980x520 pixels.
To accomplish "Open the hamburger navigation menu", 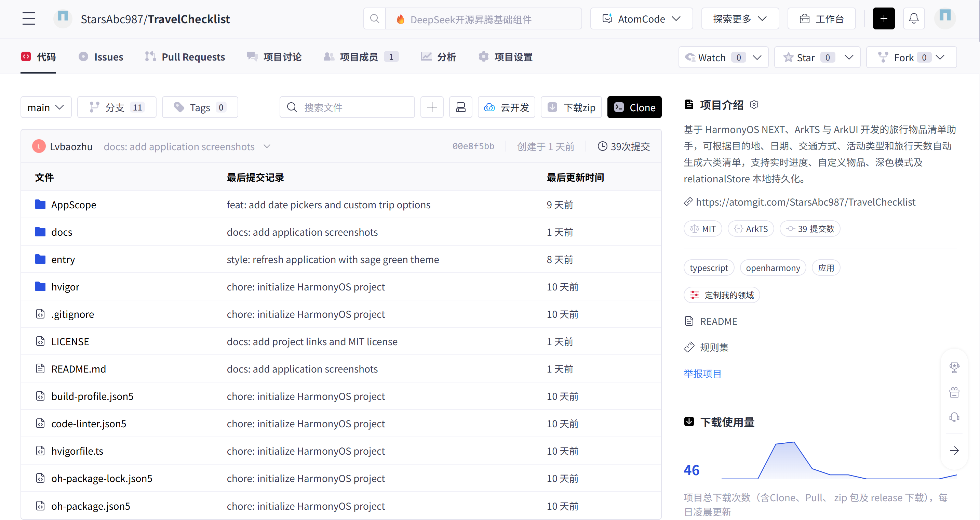I will [28, 19].
